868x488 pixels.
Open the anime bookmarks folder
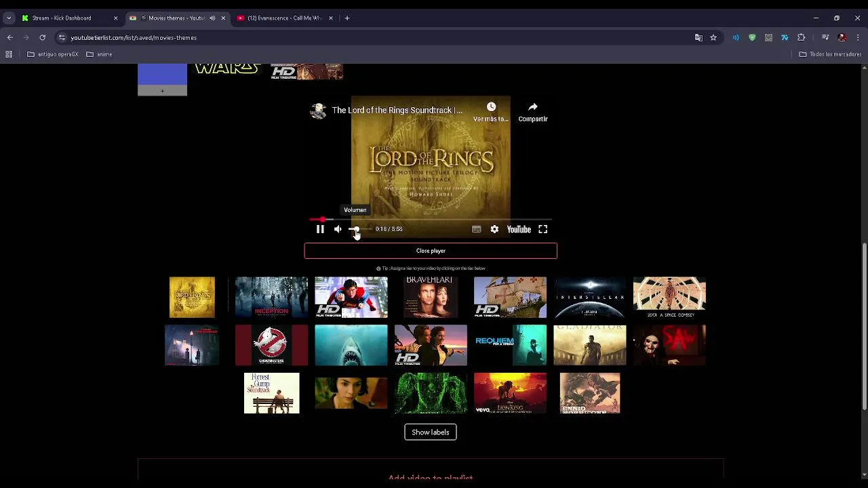pyautogui.click(x=100, y=54)
